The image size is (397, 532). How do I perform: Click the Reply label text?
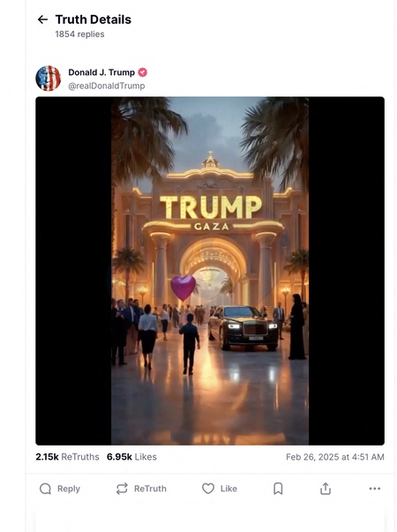tap(69, 489)
